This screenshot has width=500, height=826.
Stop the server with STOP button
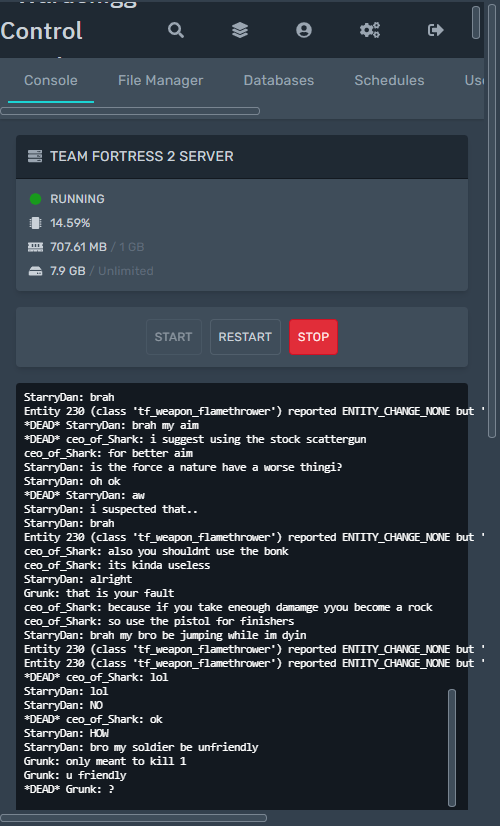pyautogui.click(x=313, y=337)
